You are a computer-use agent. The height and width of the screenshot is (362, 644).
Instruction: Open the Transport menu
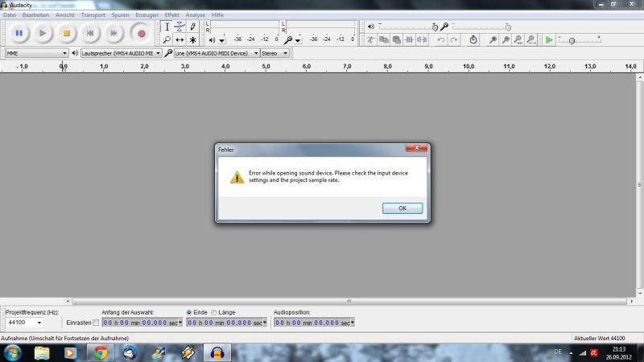[x=93, y=15]
